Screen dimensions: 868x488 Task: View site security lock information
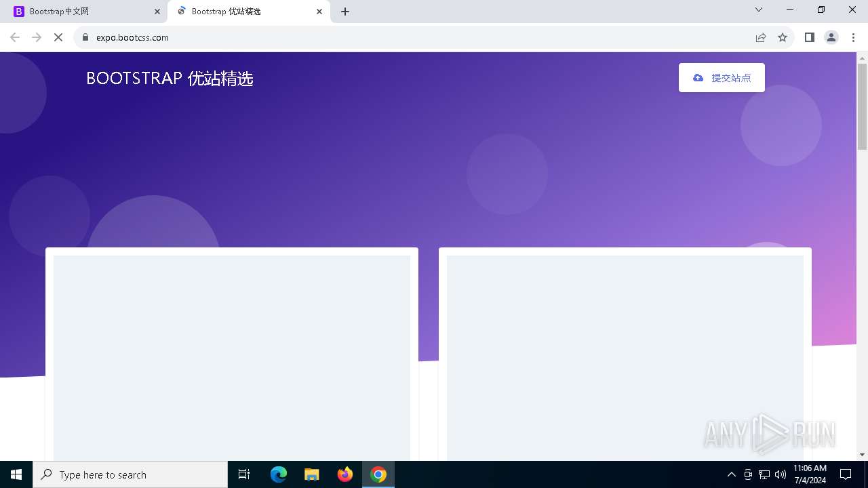(85, 37)
